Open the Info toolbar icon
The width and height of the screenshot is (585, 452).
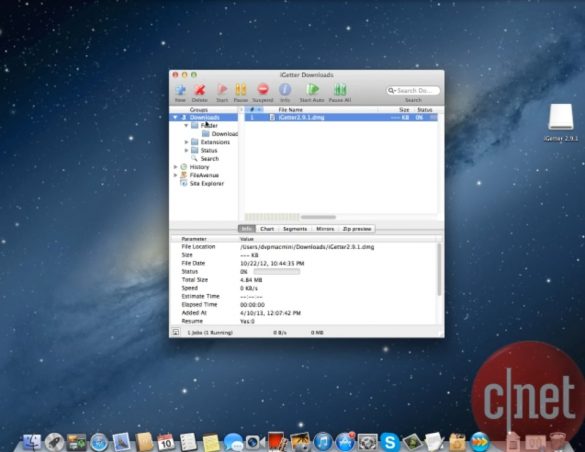[285, 90]
